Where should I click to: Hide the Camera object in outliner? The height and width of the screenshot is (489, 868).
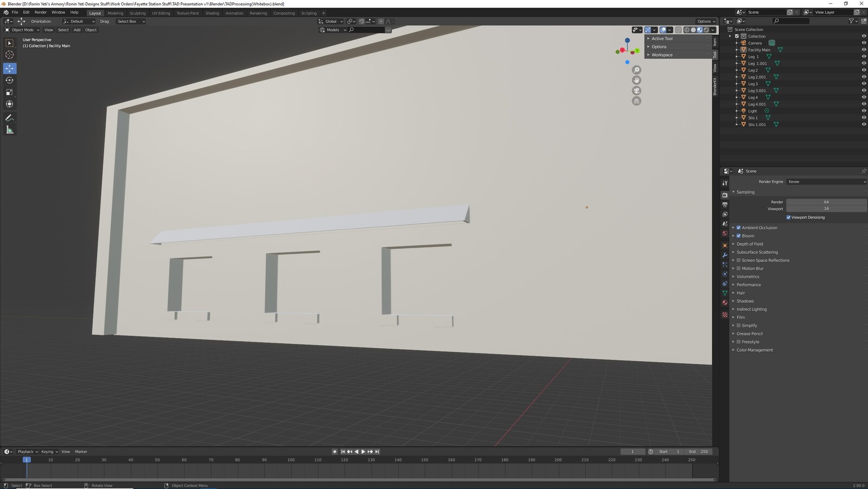click(x=864, y=43)
